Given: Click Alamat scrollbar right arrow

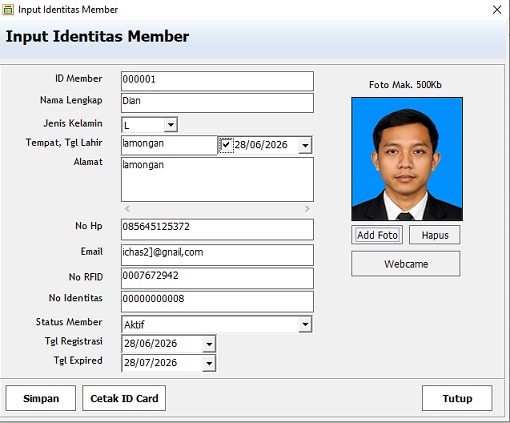Looking at the screenshot, I should coord(307,209).
